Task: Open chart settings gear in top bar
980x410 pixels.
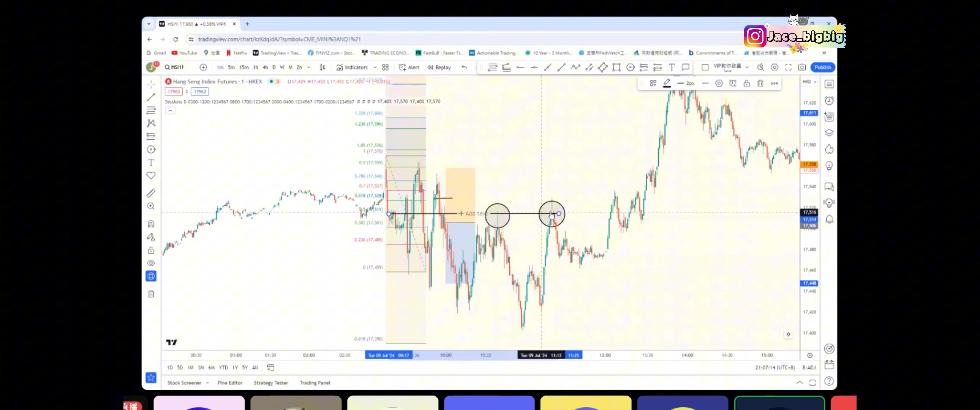Action: pyautogui.click(x=774, y=67)
